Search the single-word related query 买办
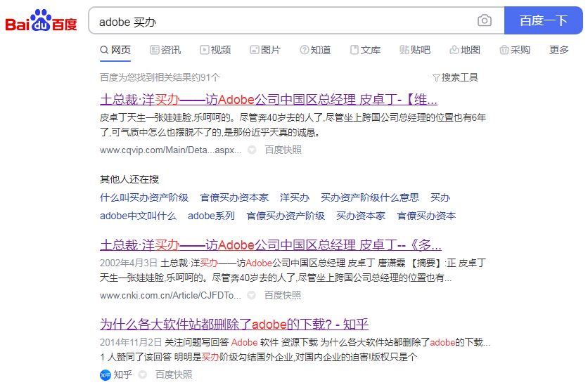 [x=440, y=197]
